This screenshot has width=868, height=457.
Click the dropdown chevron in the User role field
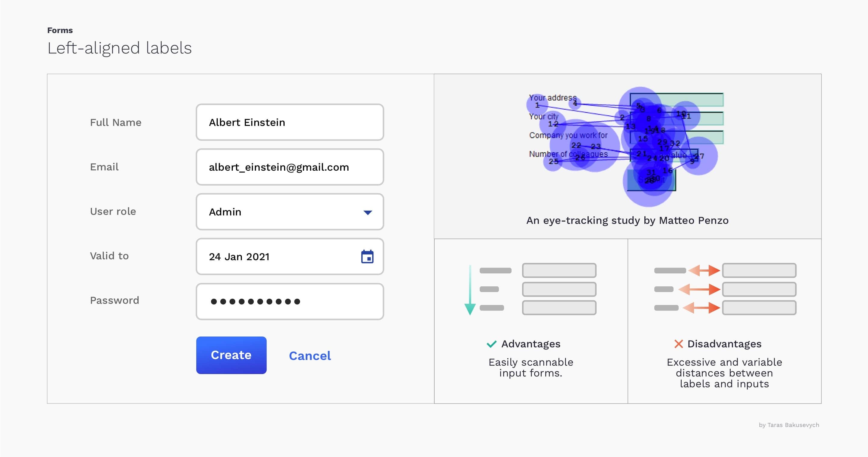(x=368, y=212)
